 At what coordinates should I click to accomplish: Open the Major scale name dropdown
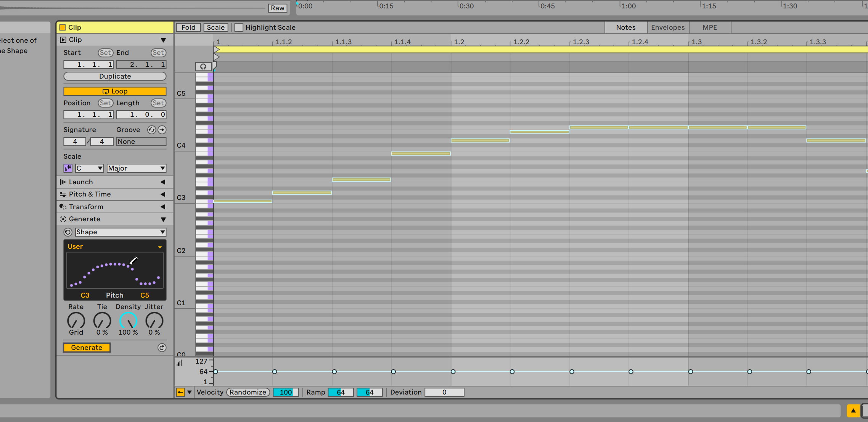pos(137,168)
